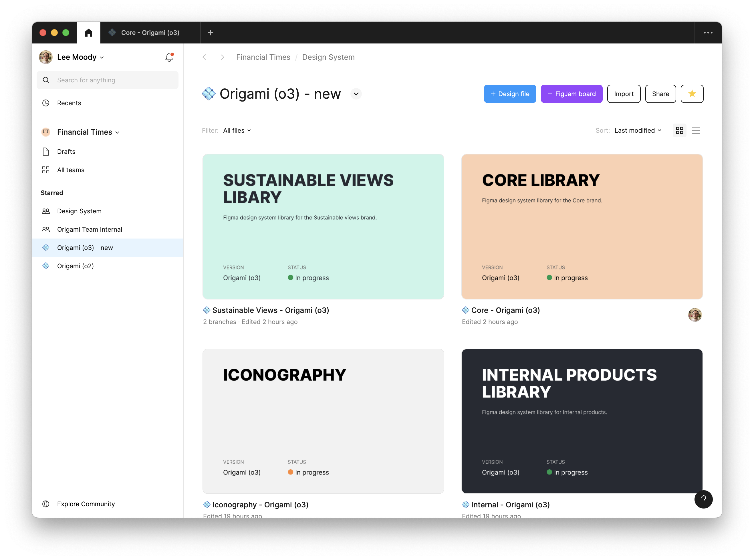Open the Last modified sort dropdown

(638, 130)
